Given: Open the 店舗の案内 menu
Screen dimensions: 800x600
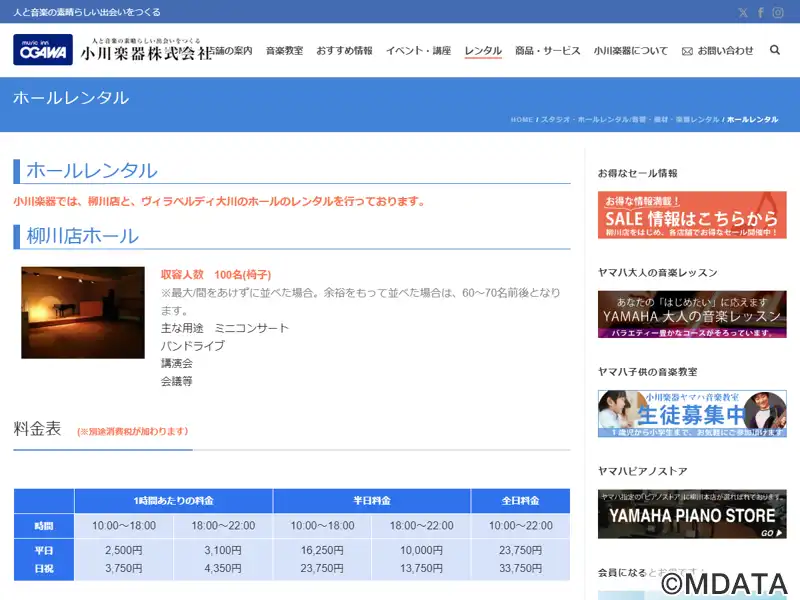Looking at the screenshot, I should click(x=231, y=51).
